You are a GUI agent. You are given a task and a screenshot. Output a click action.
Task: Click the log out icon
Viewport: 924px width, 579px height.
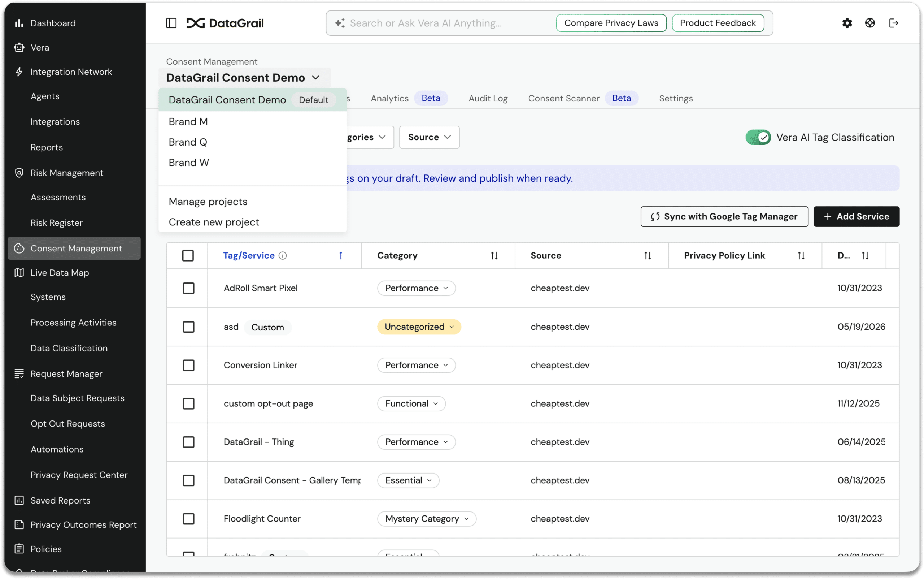(x=893, y=23)
